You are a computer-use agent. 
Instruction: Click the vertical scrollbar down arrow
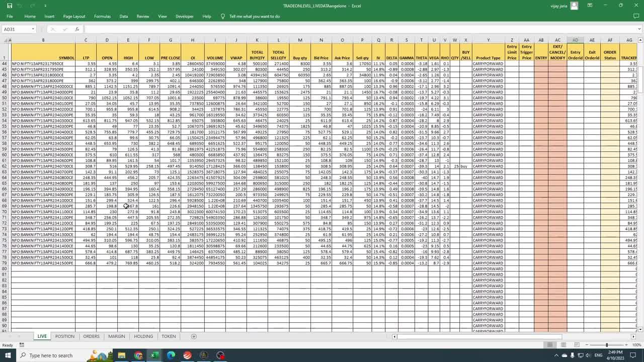[x=640, y=329]
